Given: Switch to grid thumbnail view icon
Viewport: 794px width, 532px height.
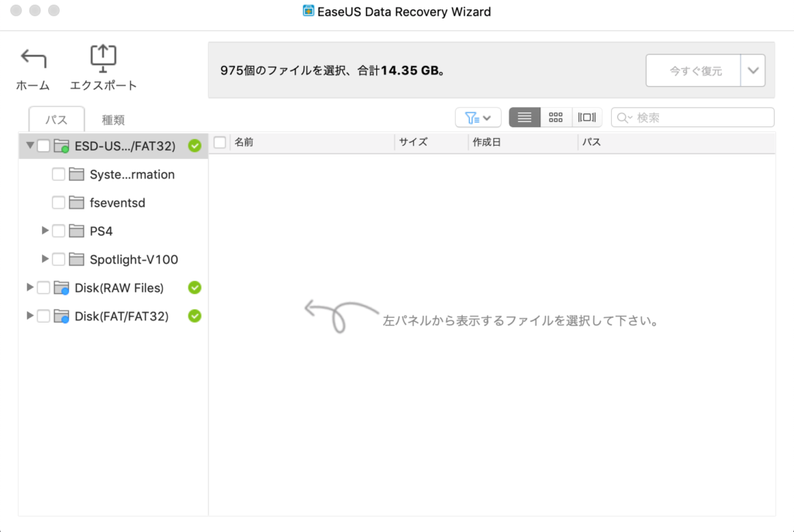Looking at the screenshot, I should (556, 118).
